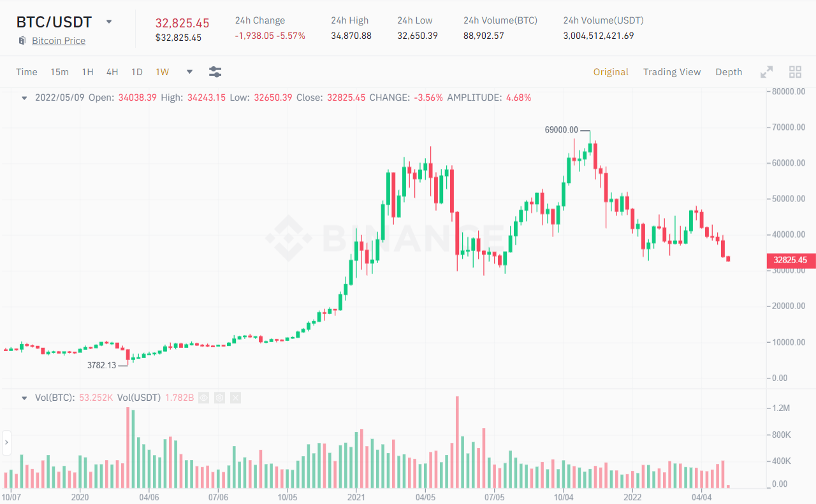Click the Vol(USDT) value 1.782B
This screenshot has width=816, height=504.
click(179, 398)
